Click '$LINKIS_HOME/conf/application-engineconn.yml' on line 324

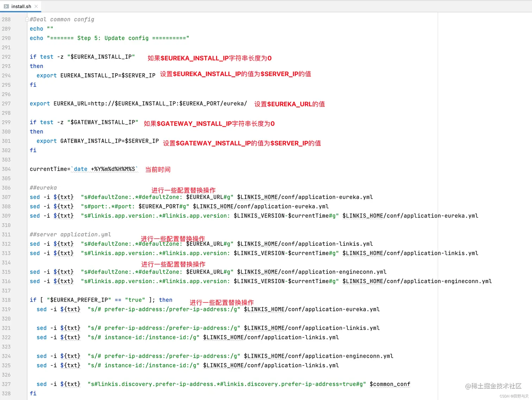pos(318,356)
